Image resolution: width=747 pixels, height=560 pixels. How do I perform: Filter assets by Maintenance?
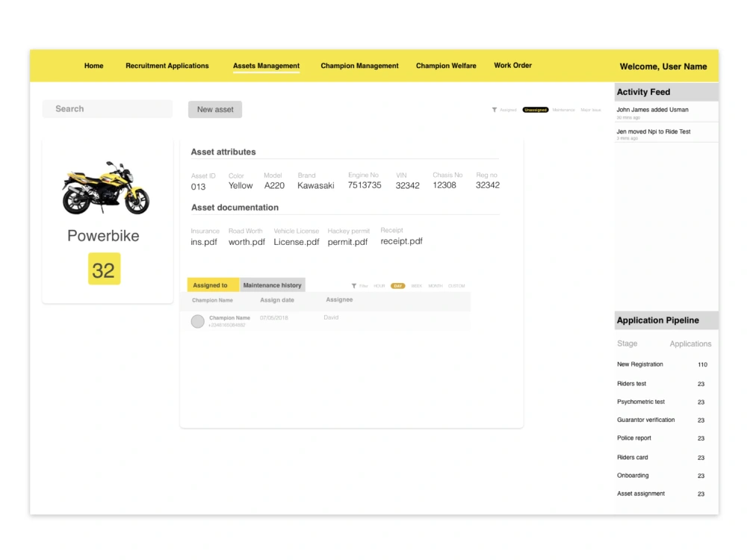pyautogui.click(x=563, y=110)
